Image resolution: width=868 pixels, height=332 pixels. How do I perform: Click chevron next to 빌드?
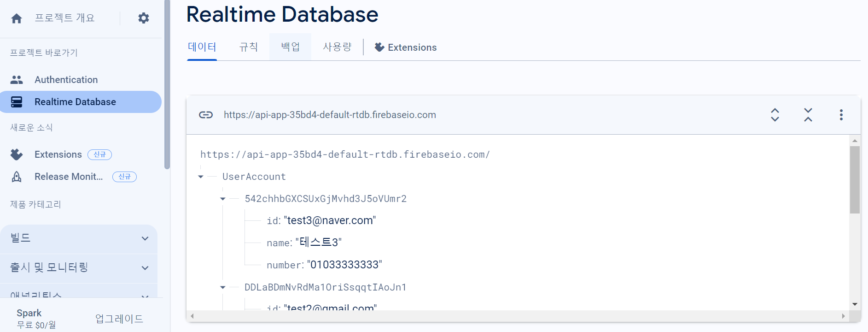(x=145, y=238)
